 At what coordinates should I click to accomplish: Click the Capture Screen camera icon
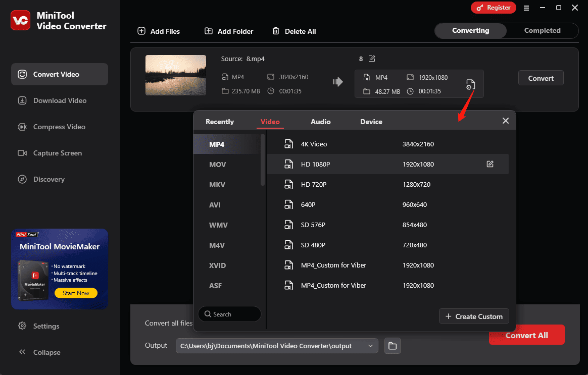(22, 153)
